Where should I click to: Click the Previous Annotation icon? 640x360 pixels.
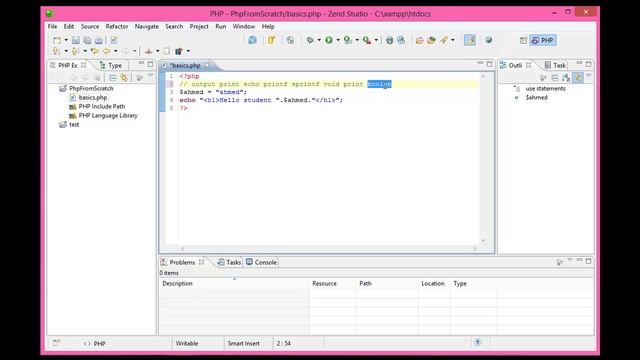tap(75, 51)
